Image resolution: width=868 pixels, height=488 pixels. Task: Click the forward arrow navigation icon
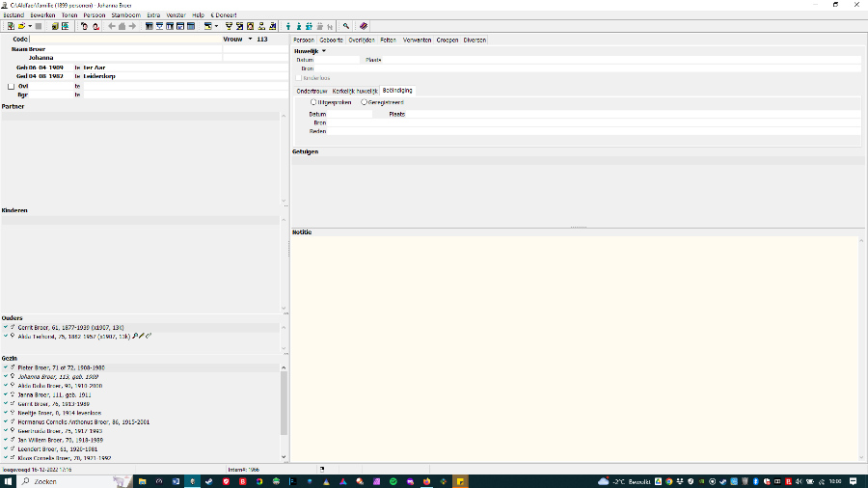[132, 26]
